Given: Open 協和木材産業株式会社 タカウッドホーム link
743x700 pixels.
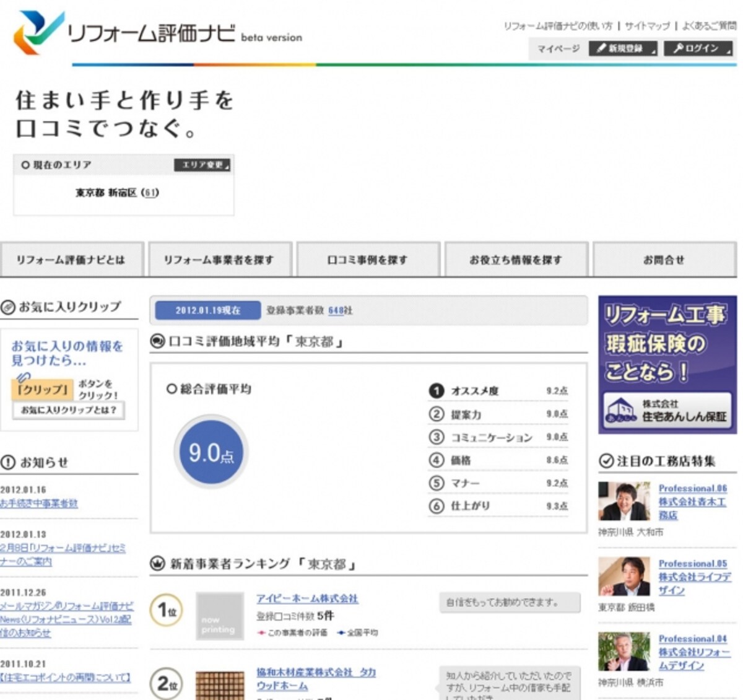Looking at the screenshot, I should coord(316,679).
